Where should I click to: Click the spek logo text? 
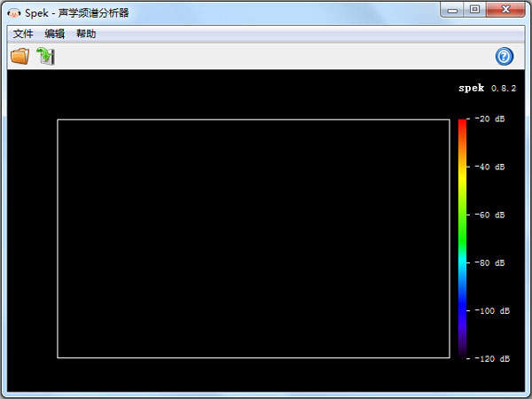471,89
